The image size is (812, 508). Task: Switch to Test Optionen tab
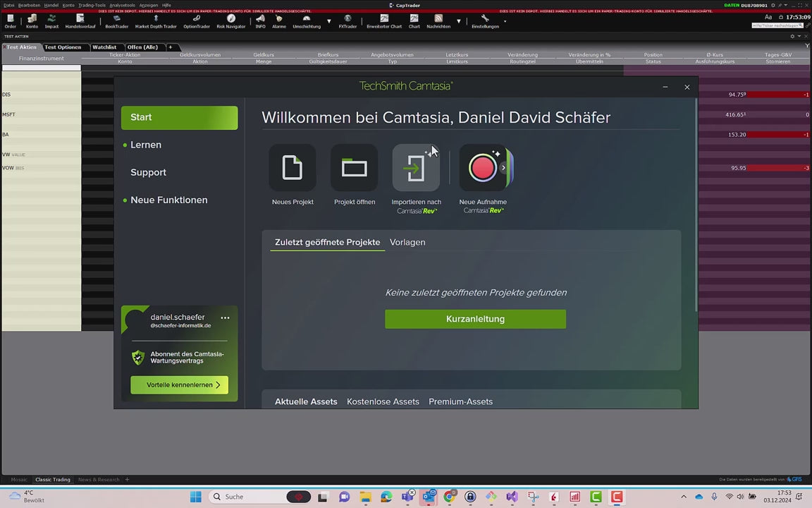point(63,47)
